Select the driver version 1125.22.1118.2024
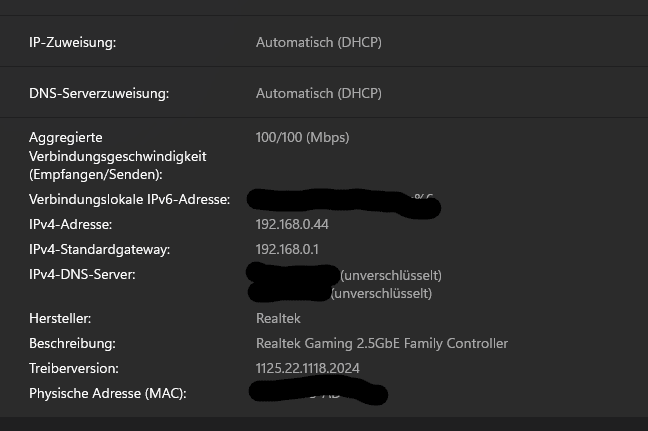The width and height of the screenshot is (648, 431). click(307, 368)
